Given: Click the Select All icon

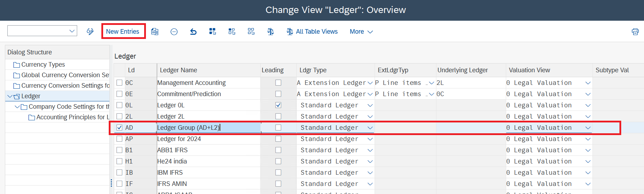Looking at the screenshot, I should (213, 32).
